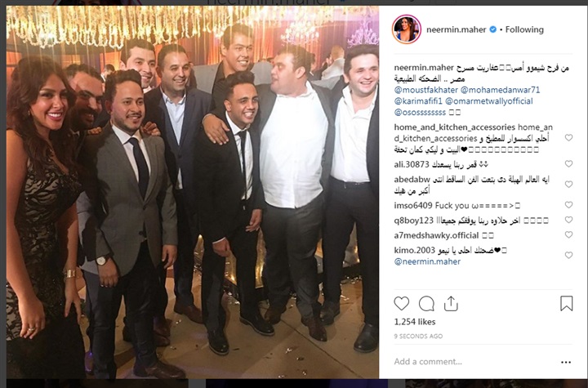
Task: Share the post using the share icon
Action: (451, 304)
